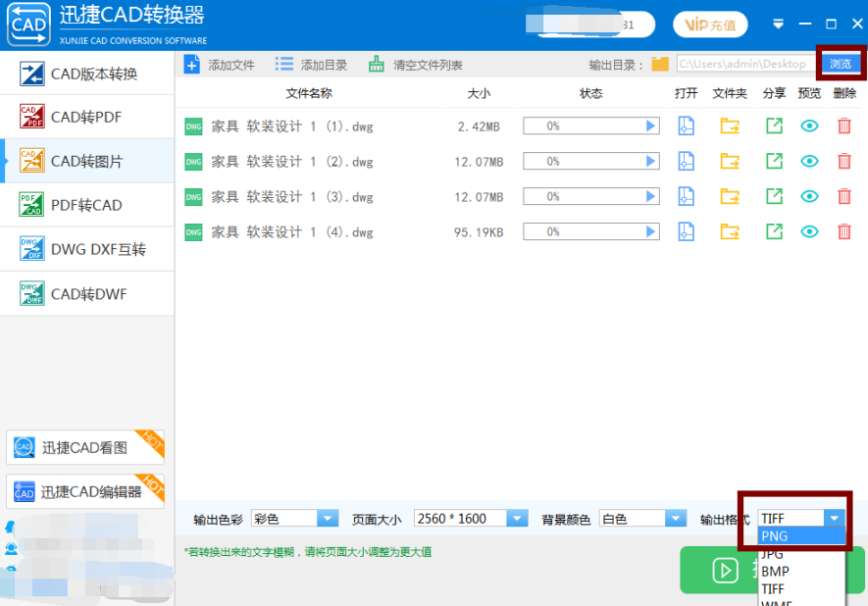Screen dimensions: 868x606
Task: Open the title bar dropdown menu icon
Action: (779, 24)
